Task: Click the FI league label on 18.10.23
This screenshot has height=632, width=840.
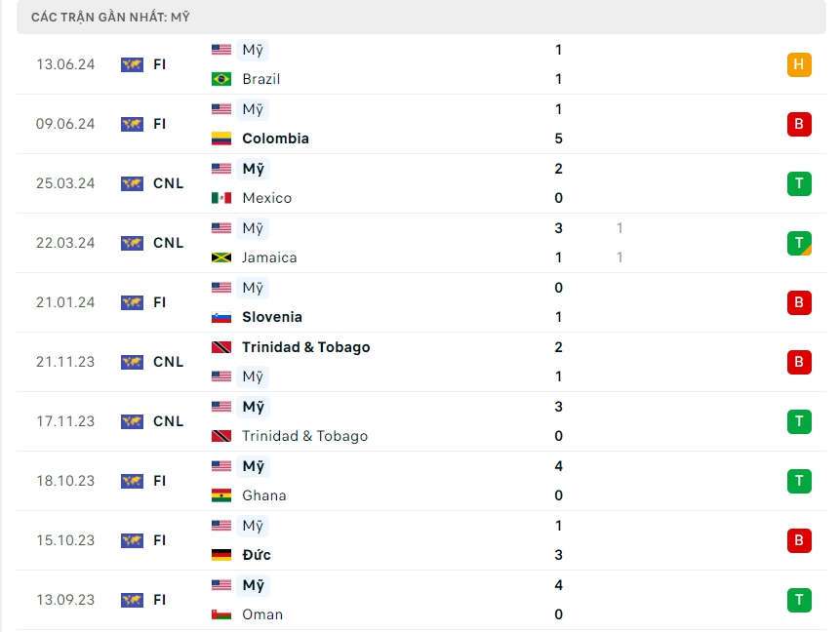Action: tap(160, 481)
